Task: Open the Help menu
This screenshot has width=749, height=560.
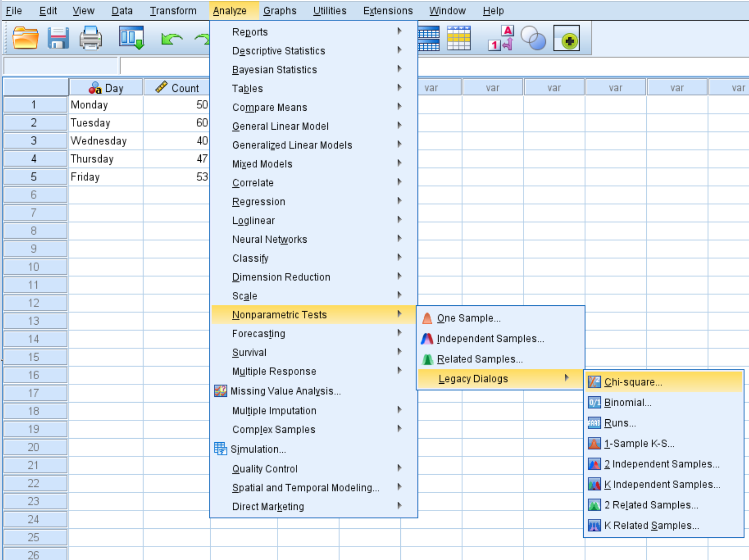Action: click(x=493, y=11)
